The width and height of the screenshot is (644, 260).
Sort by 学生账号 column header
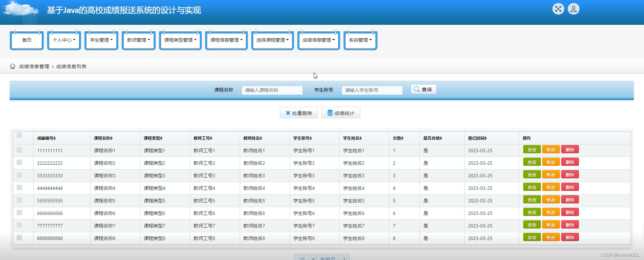(x=303, y=138)
